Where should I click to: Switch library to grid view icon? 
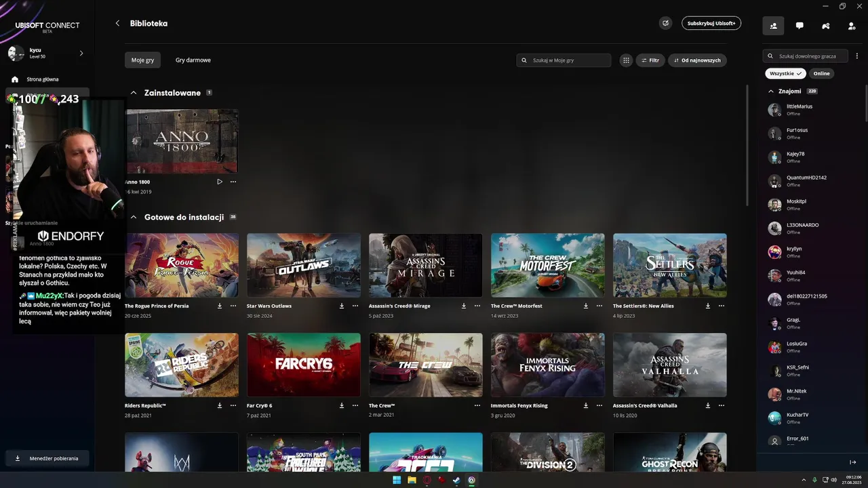(626, 60)
